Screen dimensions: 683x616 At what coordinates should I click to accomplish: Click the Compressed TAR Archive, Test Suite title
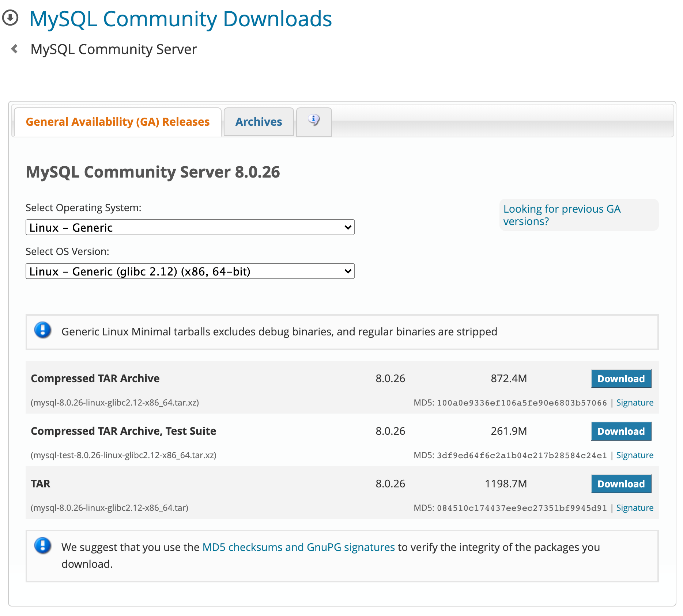click(124, 431)
